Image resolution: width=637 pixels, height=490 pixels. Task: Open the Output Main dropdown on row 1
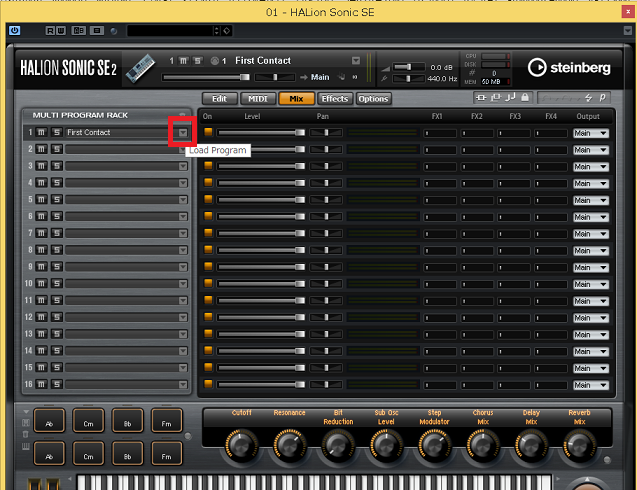pos(591,133)
